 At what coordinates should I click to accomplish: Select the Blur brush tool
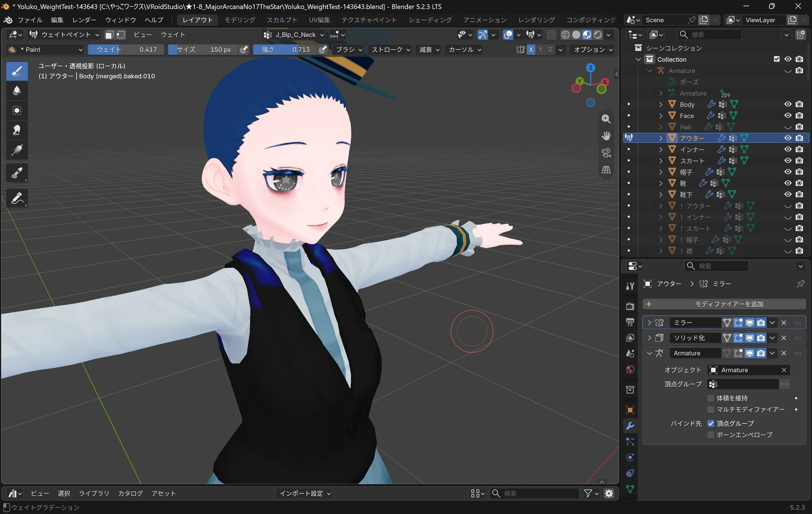point(17,91)
